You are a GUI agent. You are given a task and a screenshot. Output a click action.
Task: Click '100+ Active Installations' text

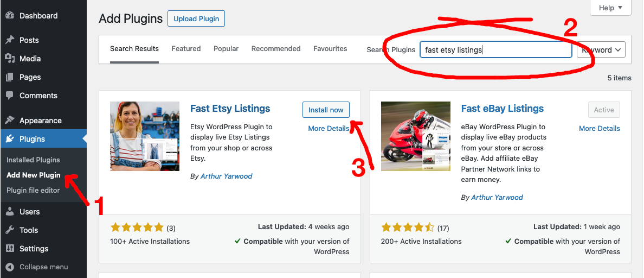(150, 242)
